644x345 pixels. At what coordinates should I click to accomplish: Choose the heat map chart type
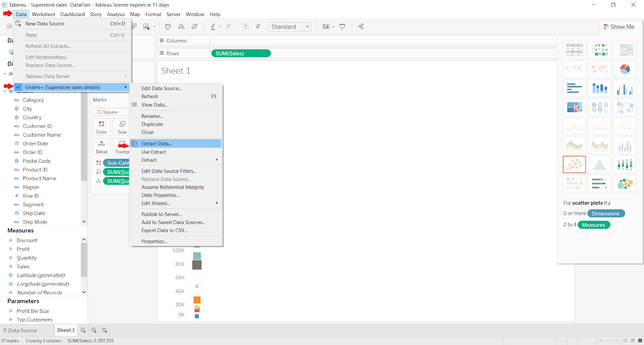tap(600, 50)
